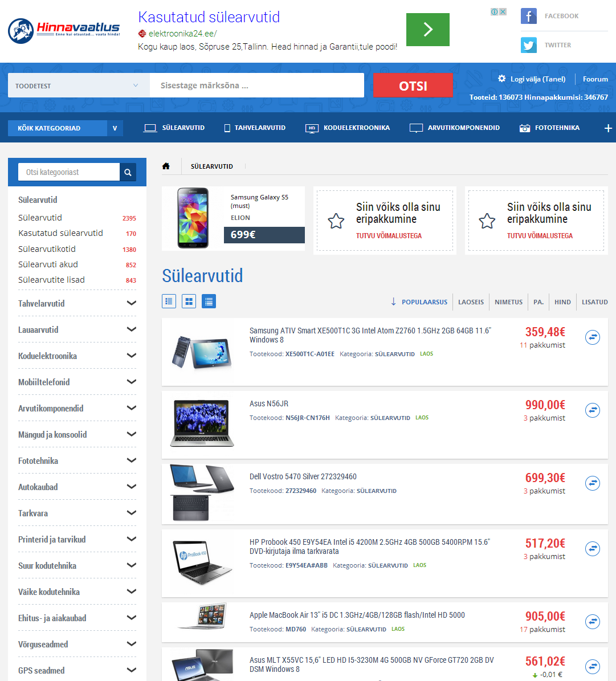Open SÜLEARVUTID in the top navigation
Image resolution: width=616 pixels, height=681 pixels.
coord(174,128)
